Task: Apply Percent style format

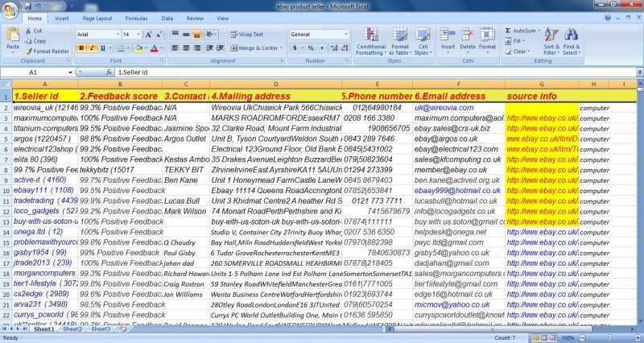Action: 311,48
